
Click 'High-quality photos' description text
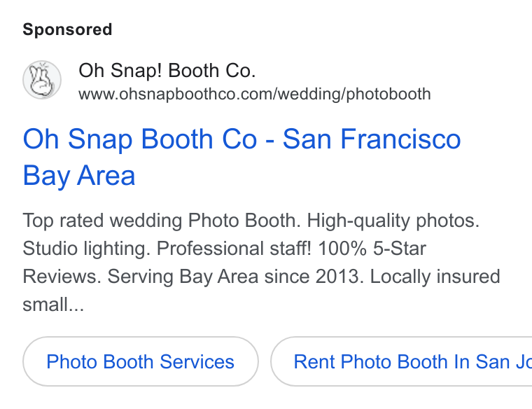click(x=393, y=221)
